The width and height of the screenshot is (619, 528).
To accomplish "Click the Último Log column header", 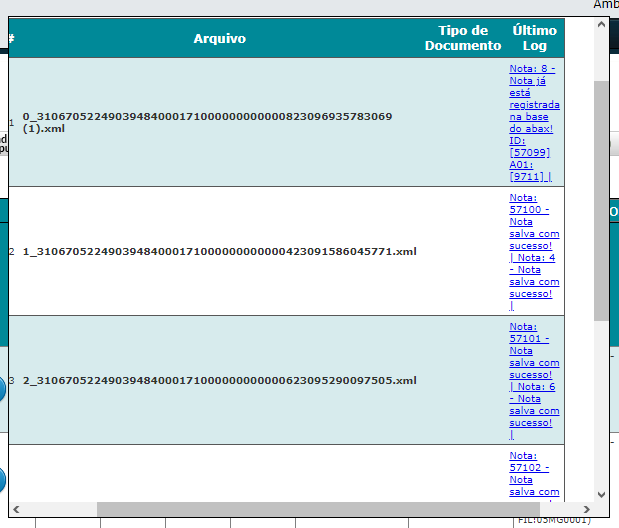I will (x=534, y=39).
